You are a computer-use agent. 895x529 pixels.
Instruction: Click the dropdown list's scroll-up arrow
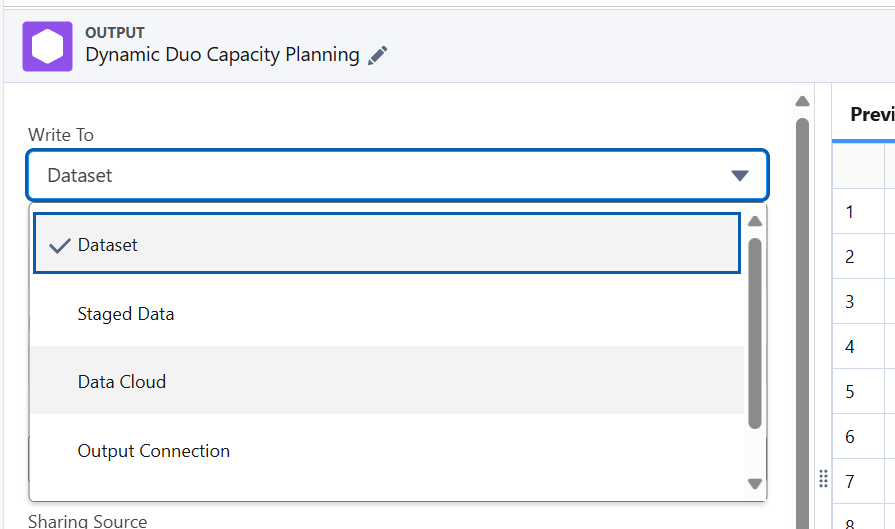click(x=755, y=221)
